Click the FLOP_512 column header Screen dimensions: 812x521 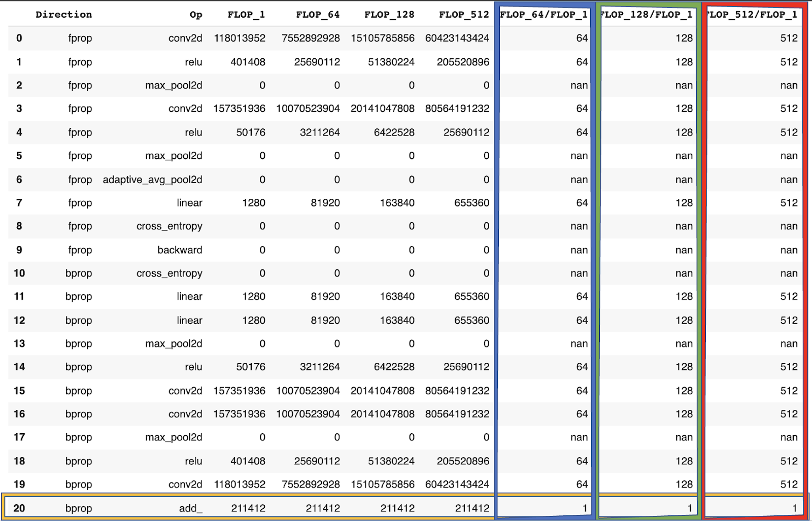(x=464, y=15)
